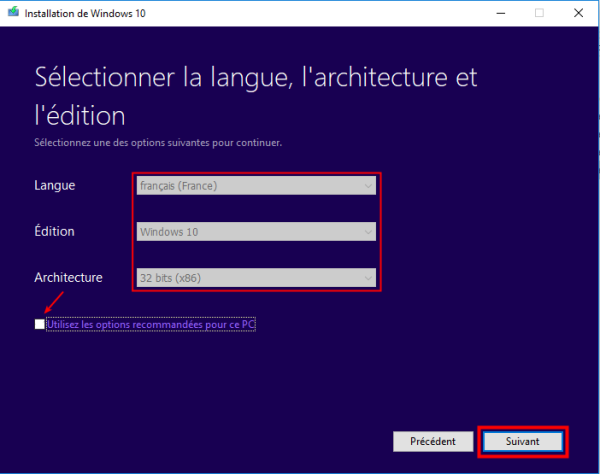Close the Windows 10 installation window
The width and height of the screenshot is (600, 474).
pos(580,12)
